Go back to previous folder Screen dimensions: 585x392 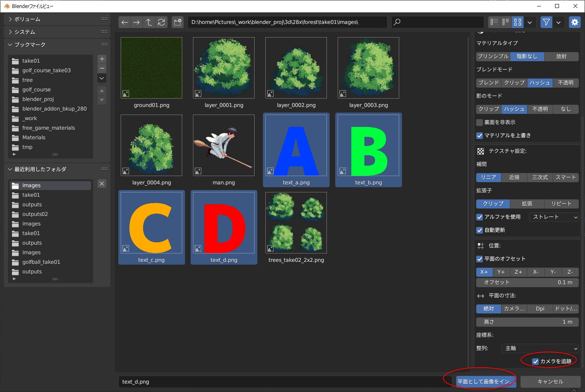(x=125, y=22)
